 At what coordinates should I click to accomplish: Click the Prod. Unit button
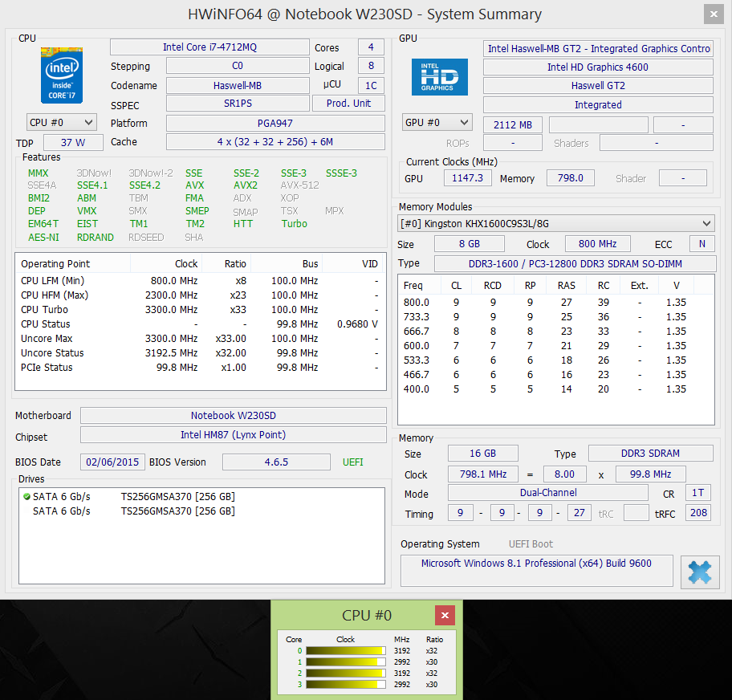348,104
